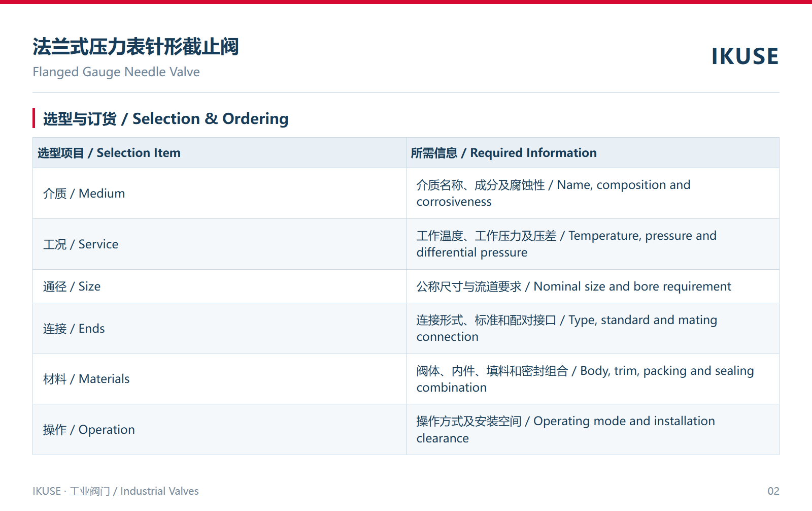Select the Size row cell
Viewport: 812px width, 511px height.
(x=219, y=286)
